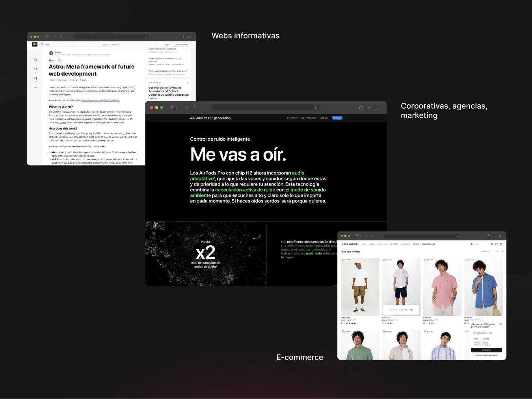Image resolution: width=532 pixels, height=399 pixels.
Task: Open sidebar dropdown arrow in dev.to browser
Action: 50,37
